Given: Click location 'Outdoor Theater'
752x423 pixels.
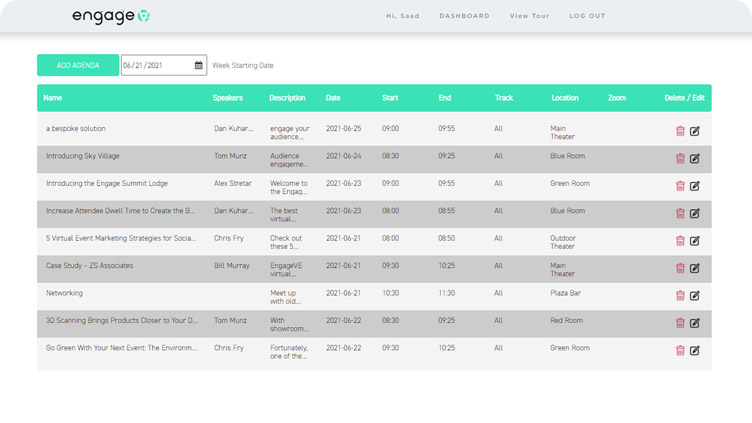Looking at the screenshot, I should 563,242.
